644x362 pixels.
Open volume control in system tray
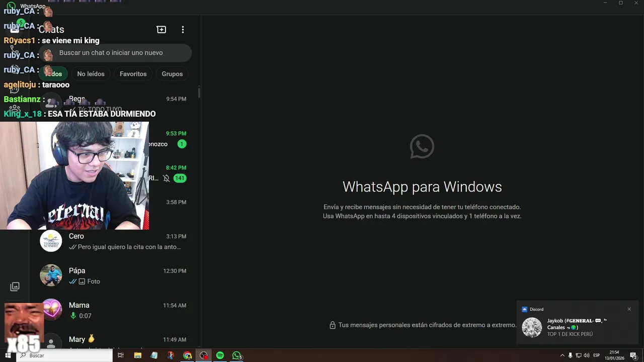coord(587,355)
